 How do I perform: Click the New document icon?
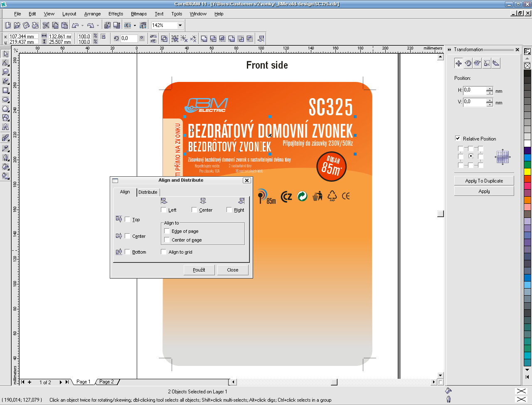coord(8,25)
